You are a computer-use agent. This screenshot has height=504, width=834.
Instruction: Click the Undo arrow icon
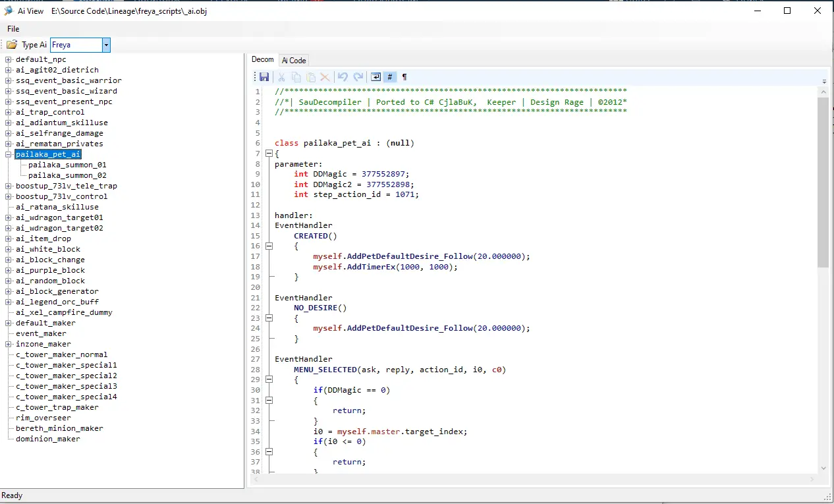click(343, 77)
